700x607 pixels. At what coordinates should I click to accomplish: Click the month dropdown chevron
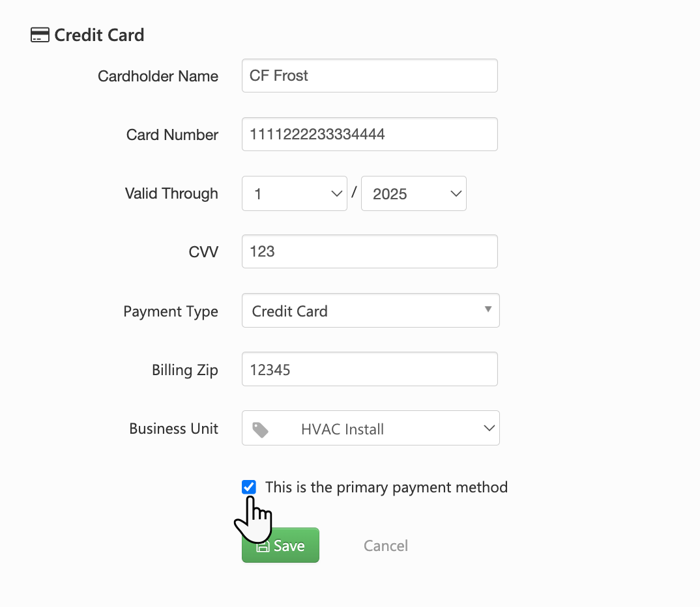[337, 193]
